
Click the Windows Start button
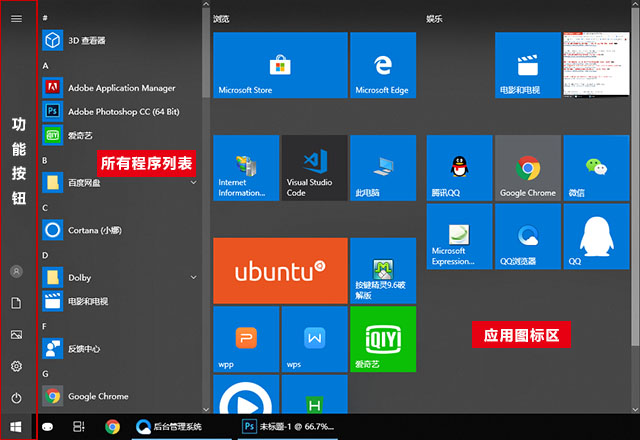pyautogui.click(x=16, y=427)
